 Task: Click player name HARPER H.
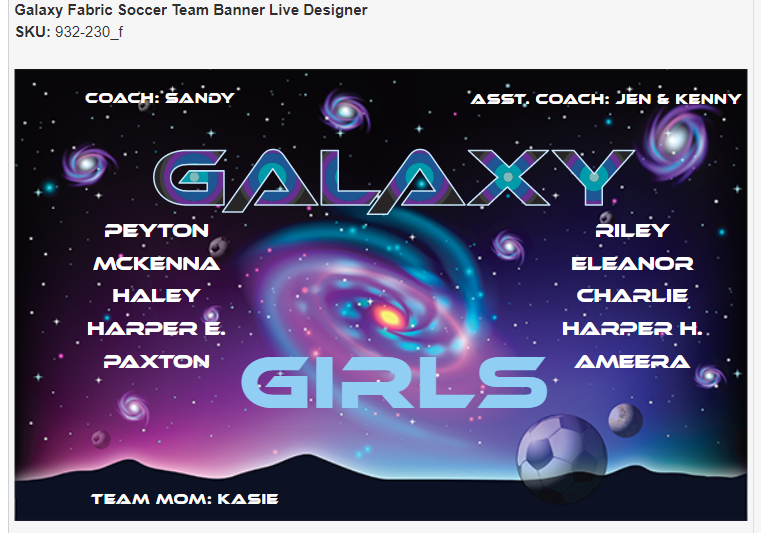click(x=632, y=329)
